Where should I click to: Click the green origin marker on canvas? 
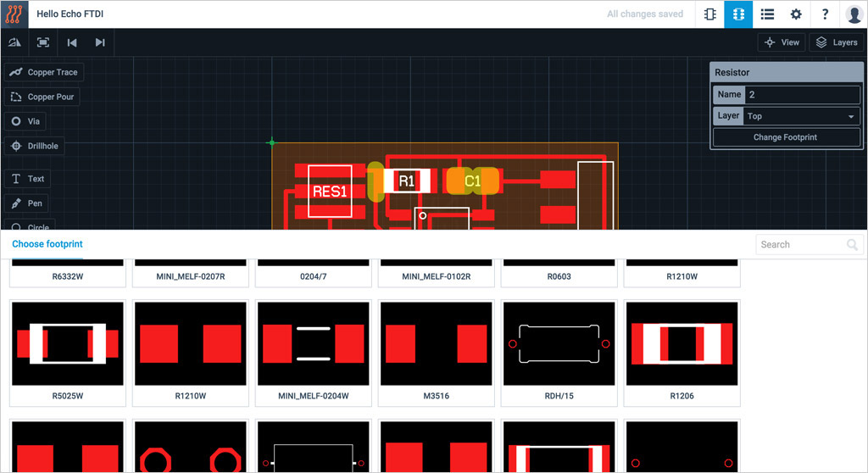click(x=271, y=142)
